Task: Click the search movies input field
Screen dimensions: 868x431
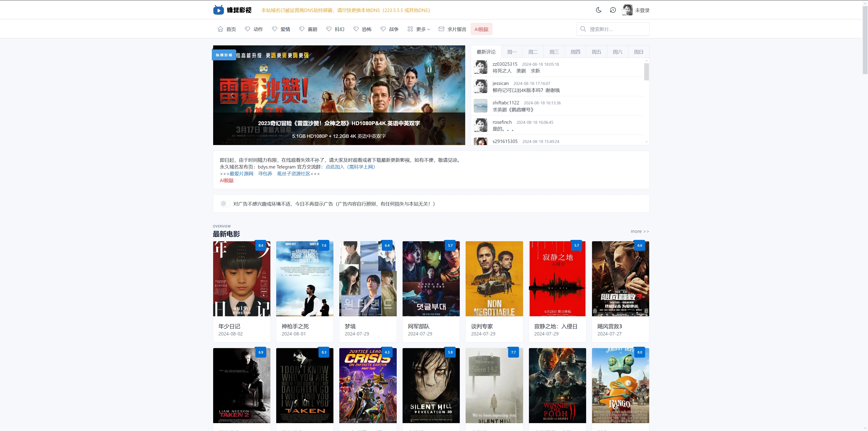Action: point(617,29)
